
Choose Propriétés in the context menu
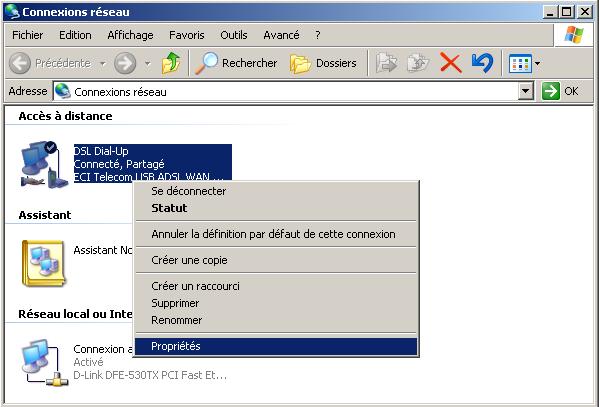point(276,346)
